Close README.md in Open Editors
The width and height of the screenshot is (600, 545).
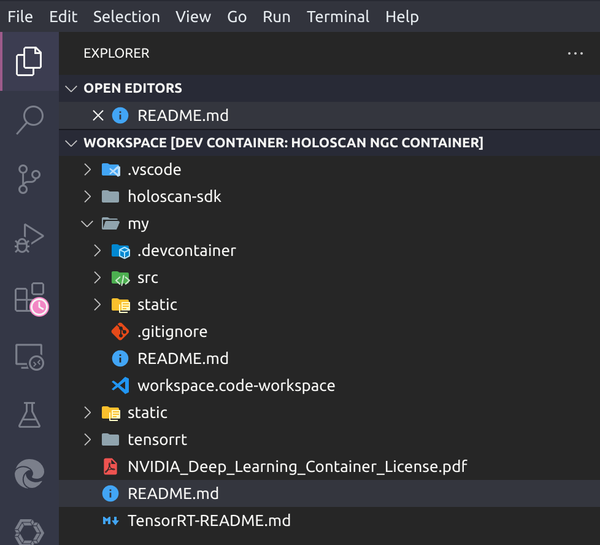click(x=98, y=115)
